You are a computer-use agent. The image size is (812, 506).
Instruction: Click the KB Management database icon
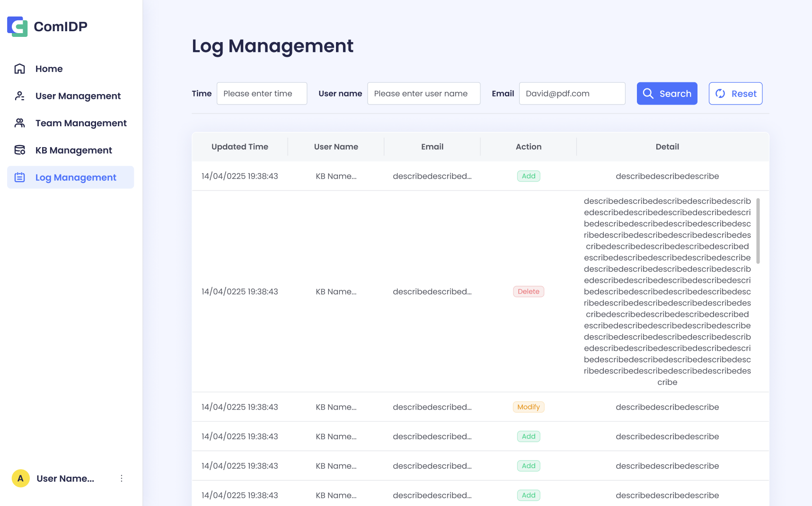19,150
